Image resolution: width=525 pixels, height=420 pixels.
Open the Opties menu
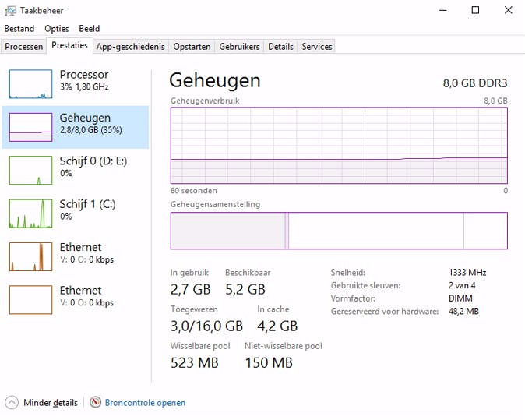(x=57, y=29)
